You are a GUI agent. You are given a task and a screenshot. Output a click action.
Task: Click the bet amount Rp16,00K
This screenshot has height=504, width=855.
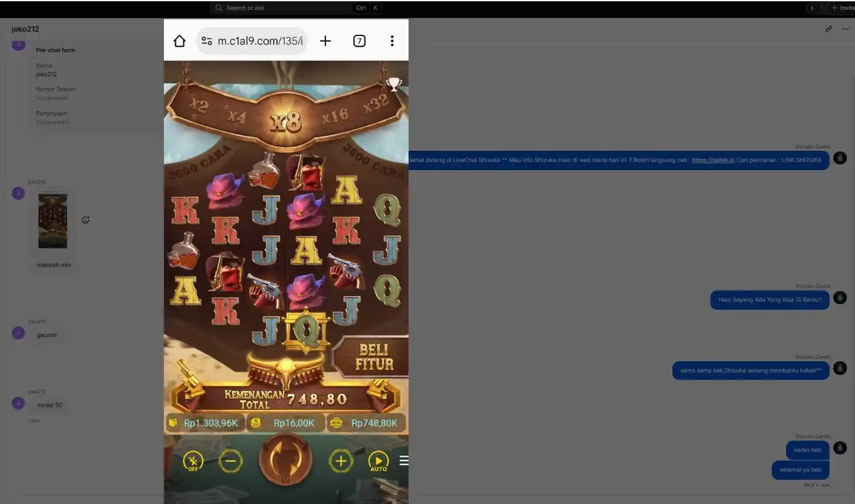(x=286, y=423)
